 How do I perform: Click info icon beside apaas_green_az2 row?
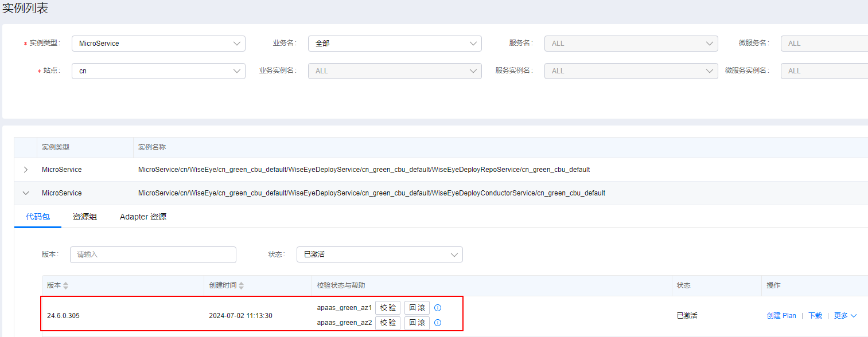point(438,323)
